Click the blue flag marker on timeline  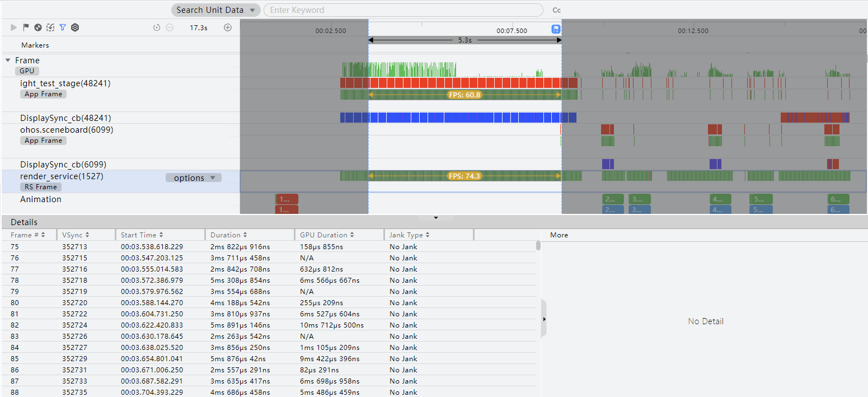556,29
